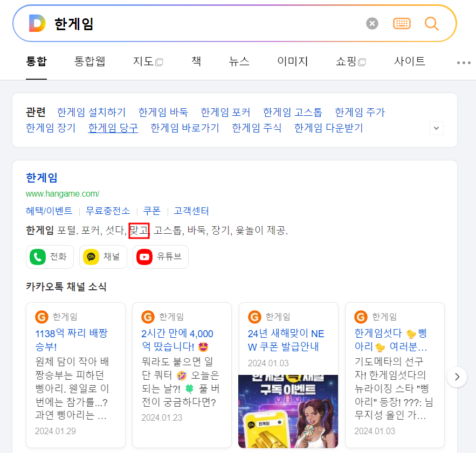Click G icon on the 24년 새해맞이 card
Viewport: 476px width, 453px height.
click(254, 317)
